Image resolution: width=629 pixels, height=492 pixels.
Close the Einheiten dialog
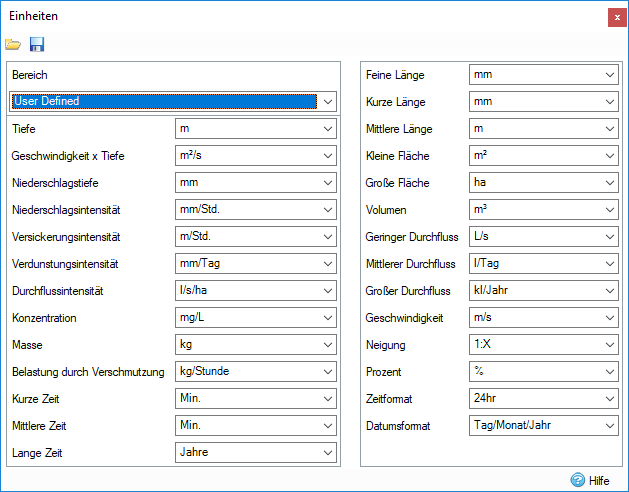(616, 17)
